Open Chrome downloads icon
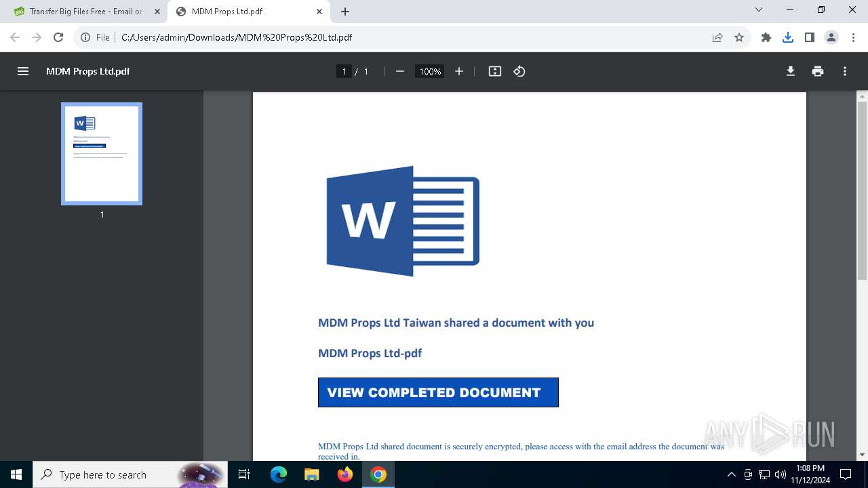 [788, 37]
